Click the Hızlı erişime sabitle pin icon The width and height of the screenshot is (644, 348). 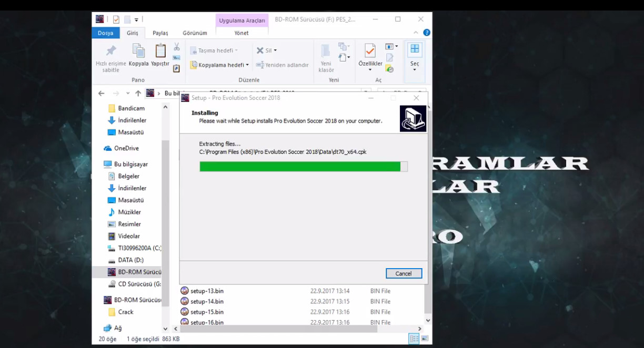pos(110,51)
